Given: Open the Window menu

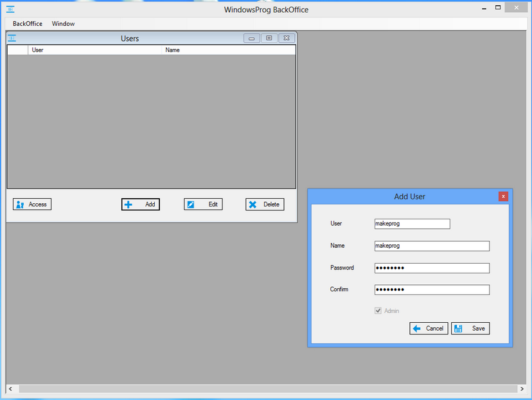Looking at the screenshot, I should pyautogui.click(x=62, y=24).
